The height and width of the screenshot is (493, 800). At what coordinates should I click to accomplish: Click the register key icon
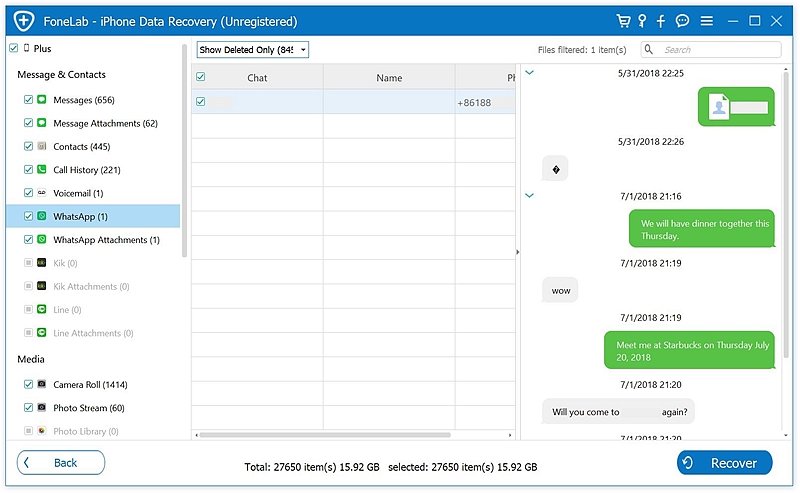pyautogui.click(x=642, y=21)
